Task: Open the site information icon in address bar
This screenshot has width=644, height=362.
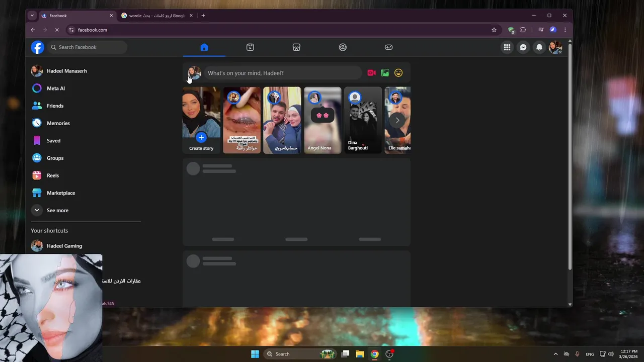Action: (x=71, y=30)
